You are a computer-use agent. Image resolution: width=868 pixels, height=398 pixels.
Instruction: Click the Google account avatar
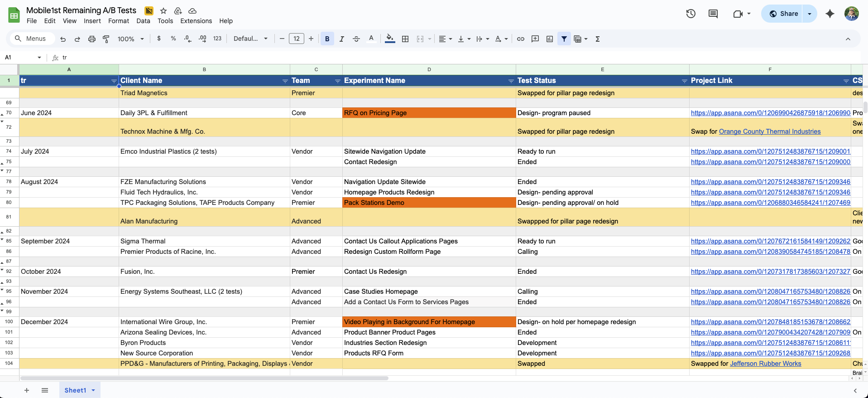tap(852, 14)
